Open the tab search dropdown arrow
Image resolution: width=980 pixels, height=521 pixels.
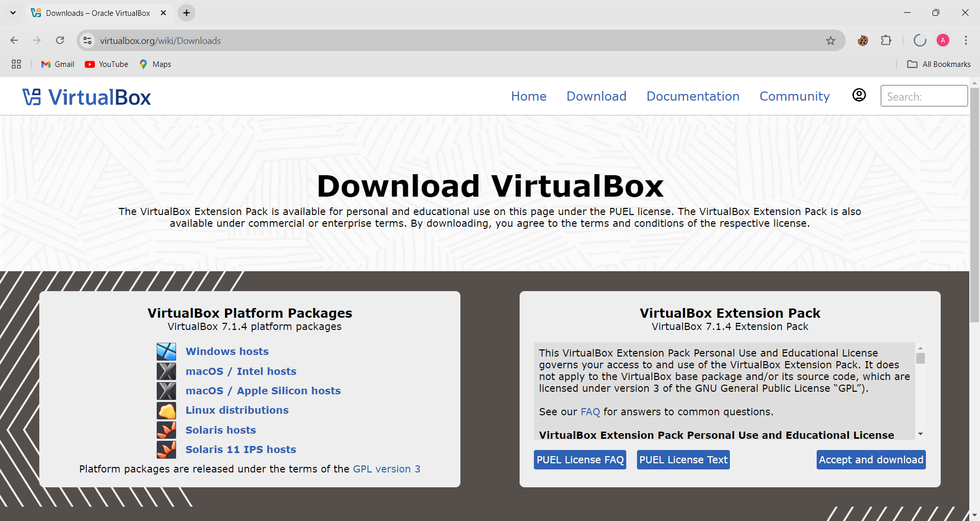tap(13, 12)
